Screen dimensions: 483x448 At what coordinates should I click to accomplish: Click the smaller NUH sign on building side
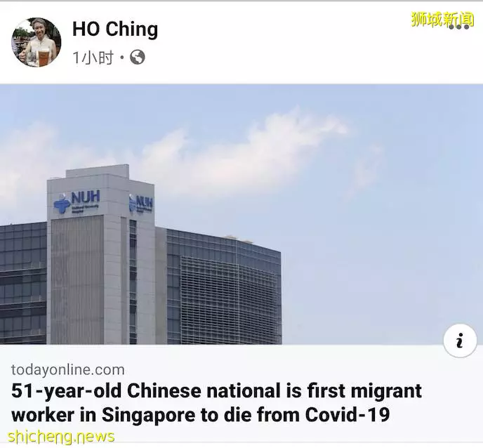[141, 202]
